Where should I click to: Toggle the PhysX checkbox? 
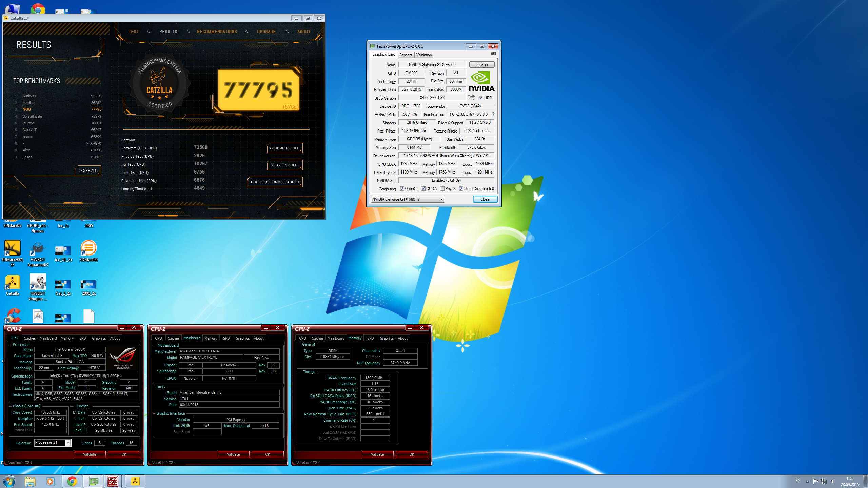(442, 189)
